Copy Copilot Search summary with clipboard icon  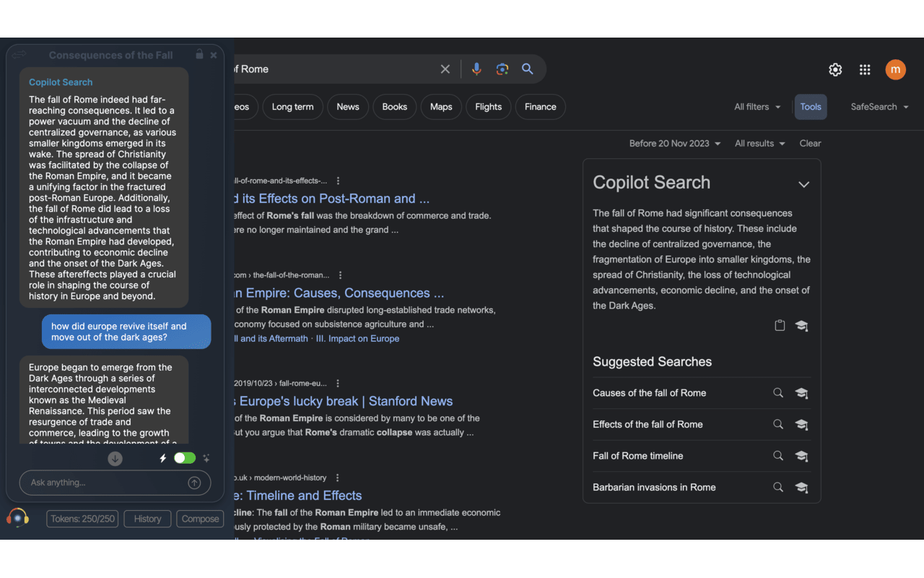click(780, 326)
